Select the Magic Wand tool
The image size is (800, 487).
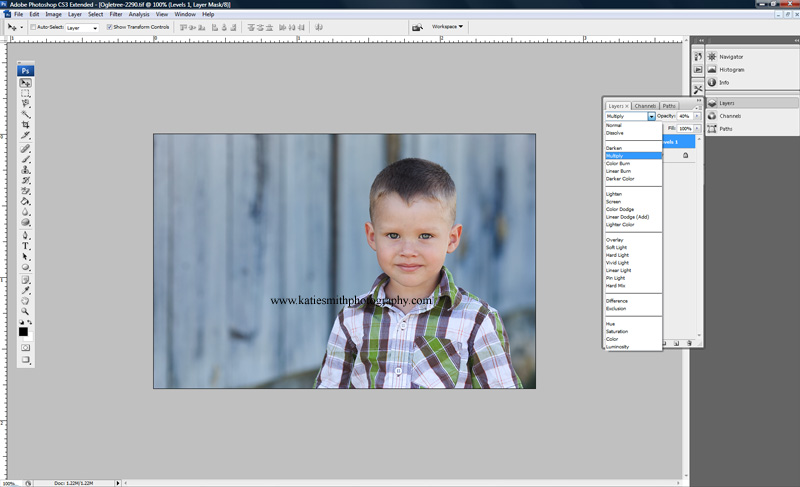point(25,114)
